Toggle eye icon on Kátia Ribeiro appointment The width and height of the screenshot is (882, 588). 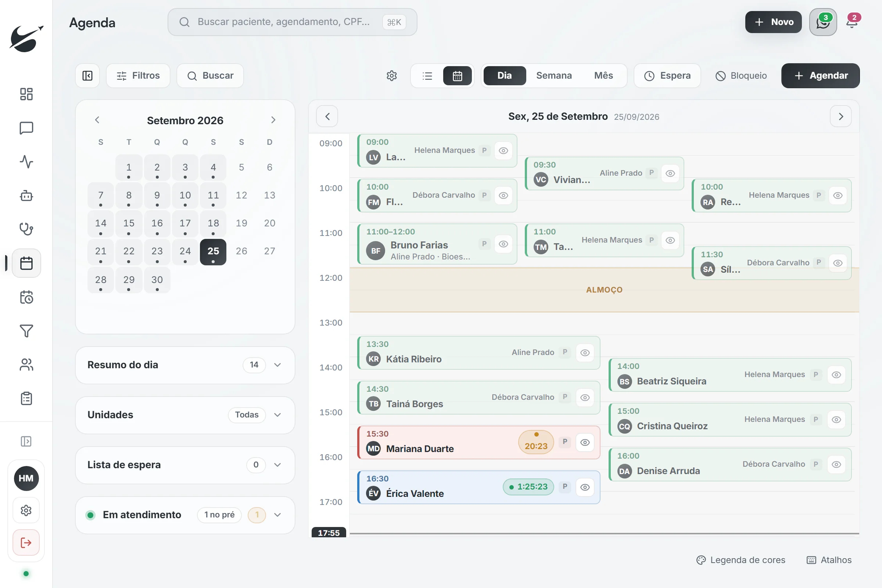(585, 352)
